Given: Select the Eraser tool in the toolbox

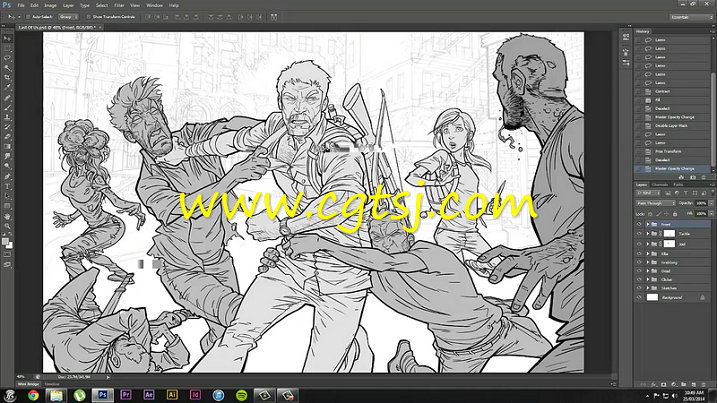Looking at the screenshot, I should 7,137.
